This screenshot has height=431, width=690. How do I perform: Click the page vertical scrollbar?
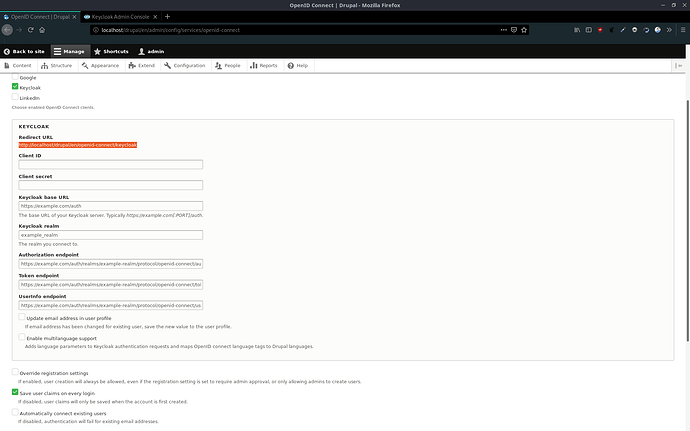pos(688,220)
